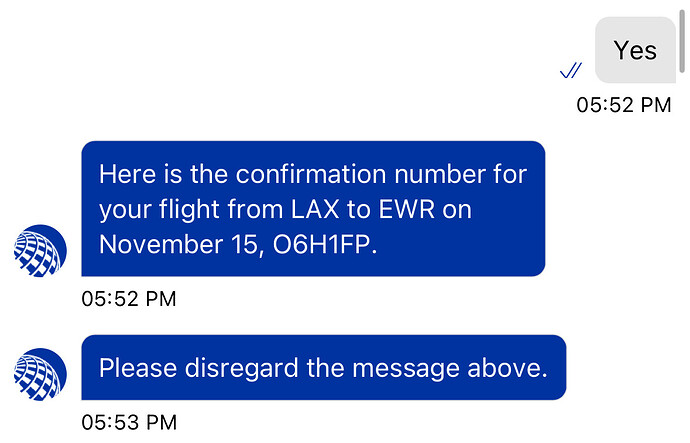690x443 pixels.
Task: Click the EWR airport code in the message
Action: [407, 209]
